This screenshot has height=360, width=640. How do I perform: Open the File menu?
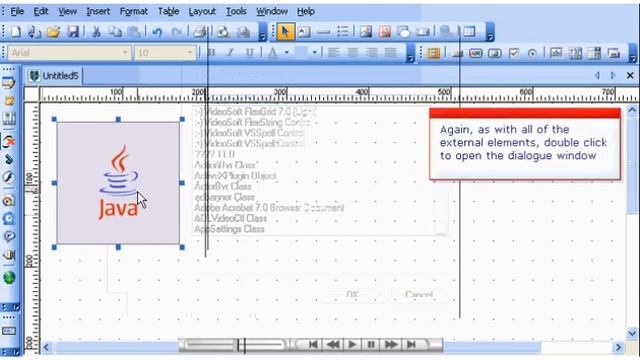pyautogui.click(x=17, y=11)
